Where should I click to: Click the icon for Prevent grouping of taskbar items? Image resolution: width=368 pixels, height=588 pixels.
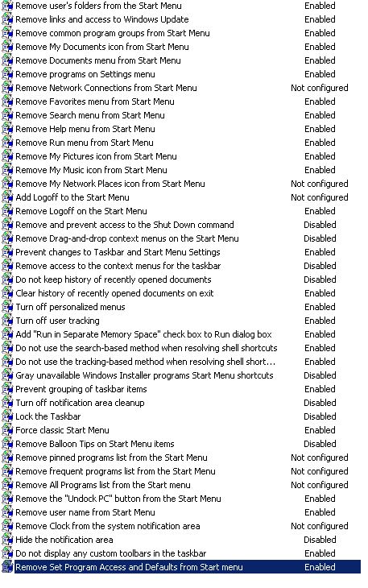coord(7,389)
